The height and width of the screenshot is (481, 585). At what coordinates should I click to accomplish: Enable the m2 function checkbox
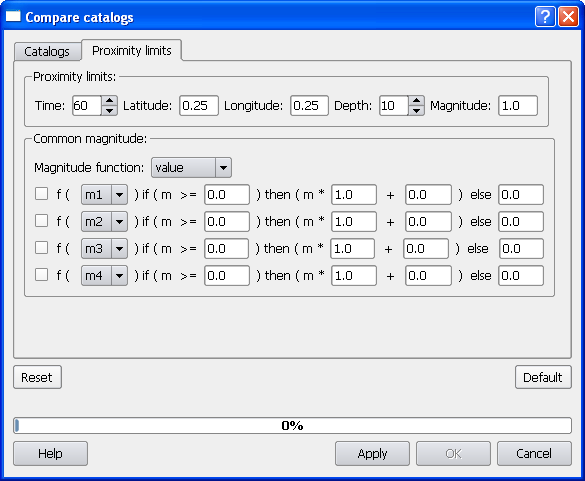(41, 221)
